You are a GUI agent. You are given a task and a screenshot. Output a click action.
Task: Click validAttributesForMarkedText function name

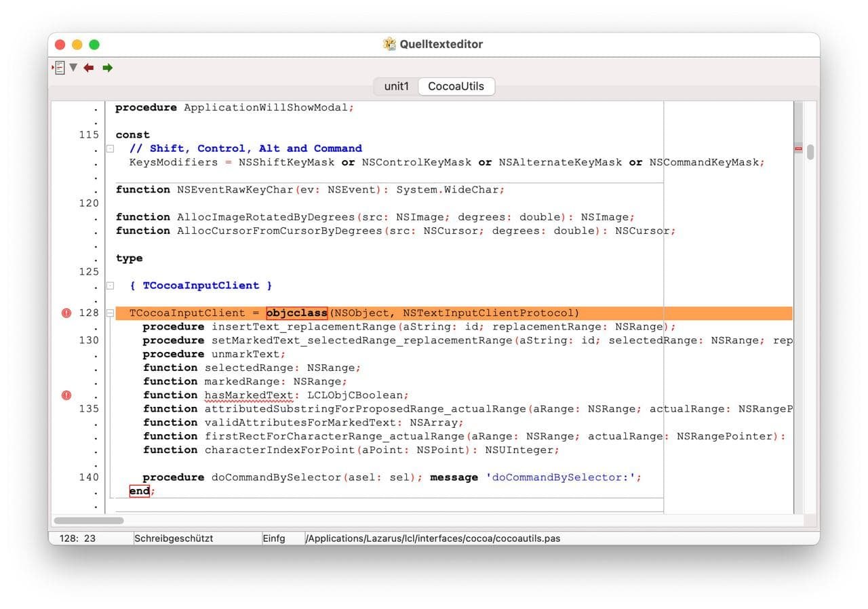[x=300, y=422]
